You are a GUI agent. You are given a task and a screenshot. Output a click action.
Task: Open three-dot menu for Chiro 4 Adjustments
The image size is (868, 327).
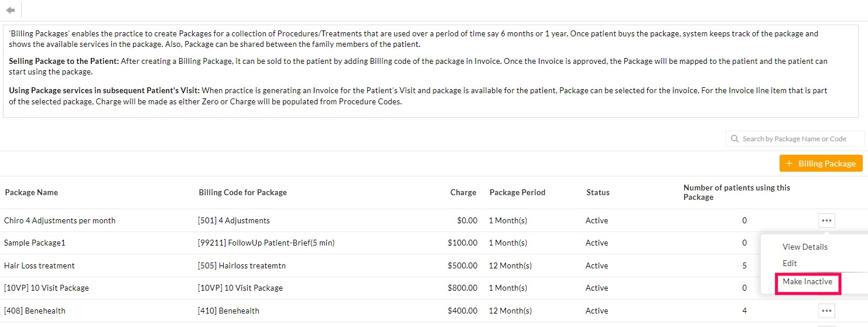point(826,220)
